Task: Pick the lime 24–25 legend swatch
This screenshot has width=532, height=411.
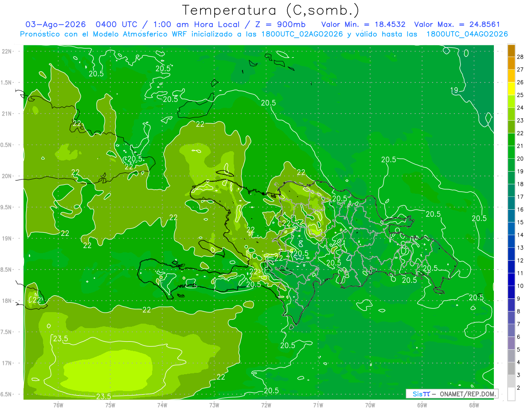Action: 511,101
